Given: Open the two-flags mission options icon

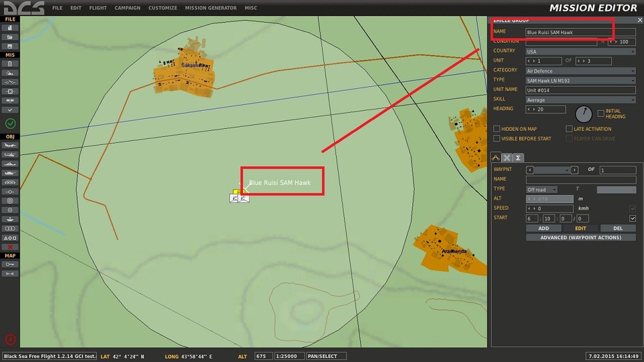Looking at the screenshot, I should (x=10, y=100).
